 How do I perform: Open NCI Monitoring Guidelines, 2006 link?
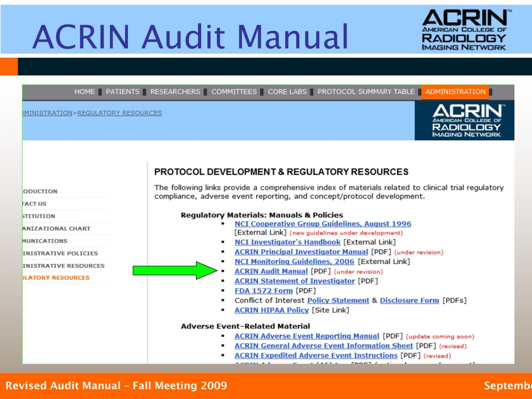coord(294,261)
